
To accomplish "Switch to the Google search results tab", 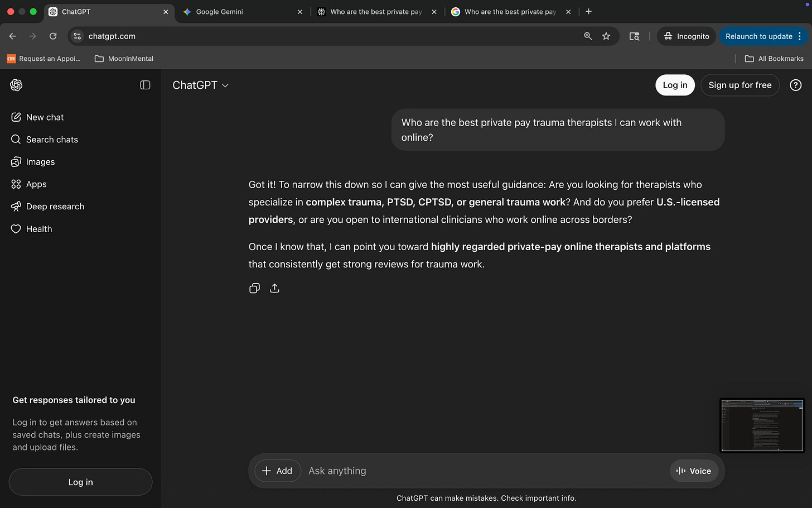I will click(x=510, y=12).
